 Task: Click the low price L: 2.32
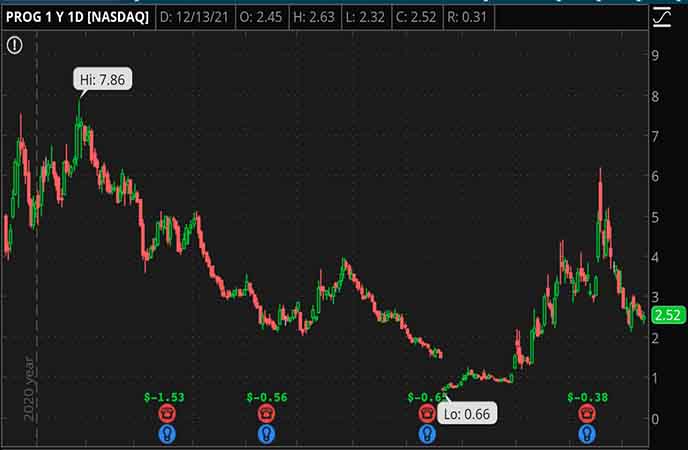[365, 17]
